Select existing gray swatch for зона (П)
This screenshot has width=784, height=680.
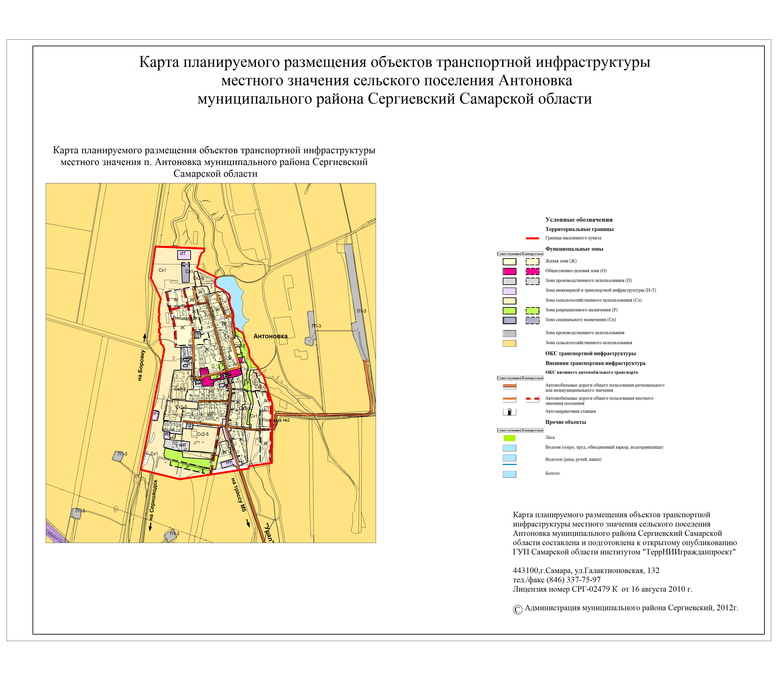click(x=509, y=281)
